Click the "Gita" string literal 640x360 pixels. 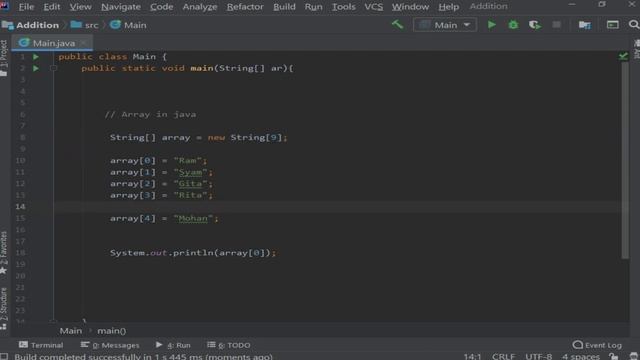point(190,184)
